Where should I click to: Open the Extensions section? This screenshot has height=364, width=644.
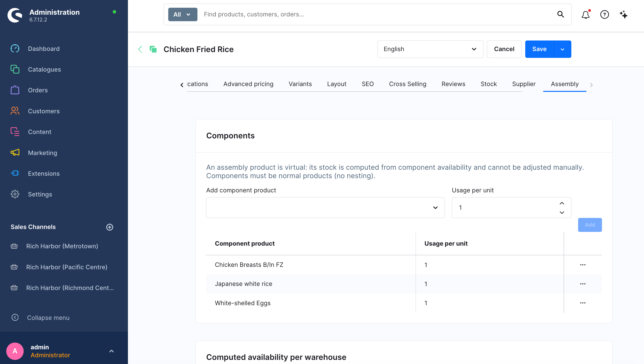point(43,173)
